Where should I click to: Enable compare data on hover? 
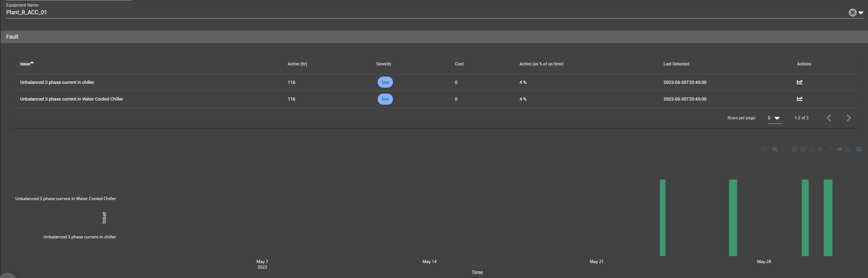coord(848,149)
